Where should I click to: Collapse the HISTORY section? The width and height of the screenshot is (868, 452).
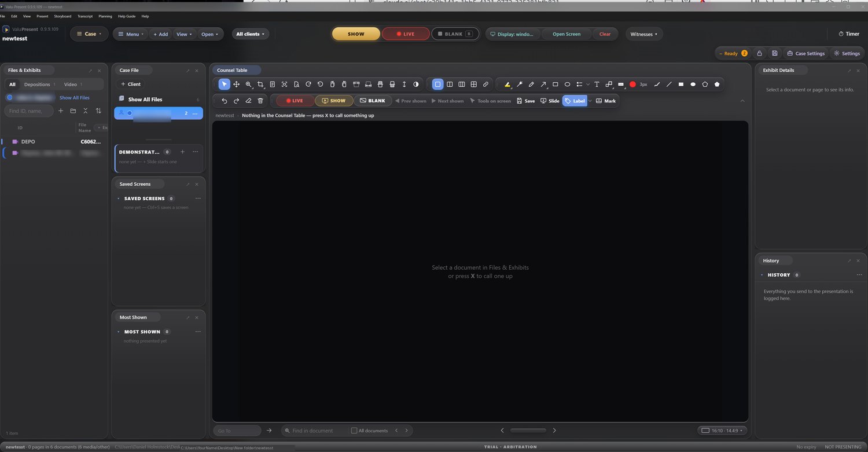click(x=762, y=275)
